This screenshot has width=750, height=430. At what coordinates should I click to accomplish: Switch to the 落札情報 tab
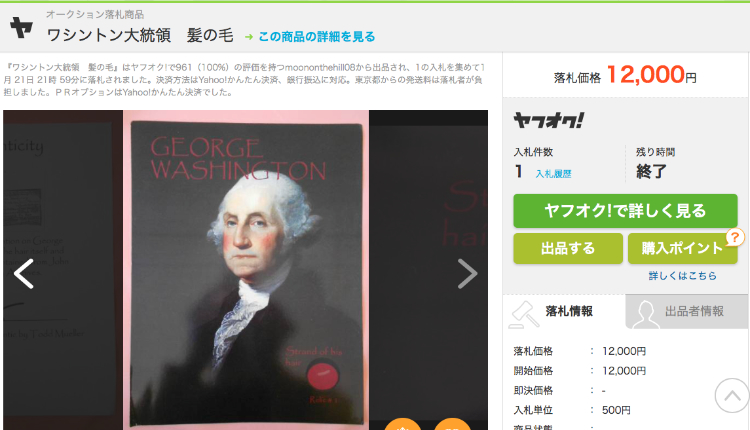pos(564,311)
